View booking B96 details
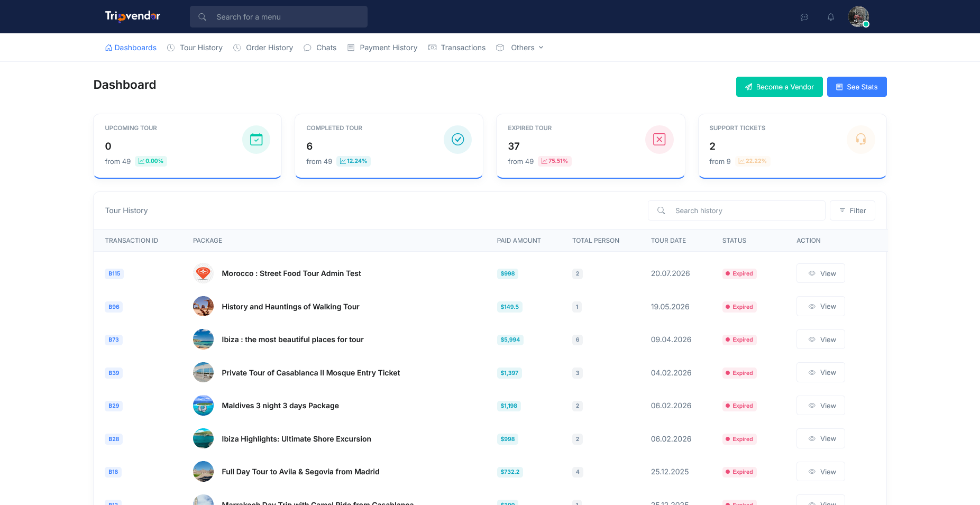The height and width of the screenshot is (505, 980). [x=821, y=306]
